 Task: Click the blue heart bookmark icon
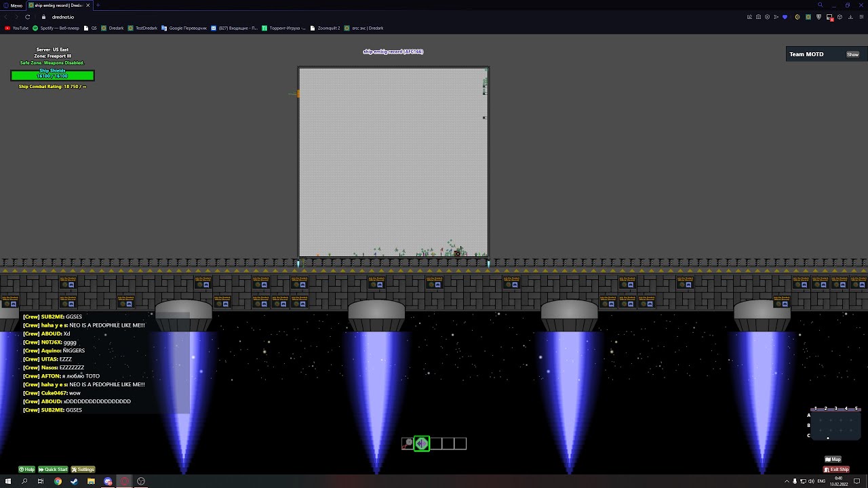point(785,17)
